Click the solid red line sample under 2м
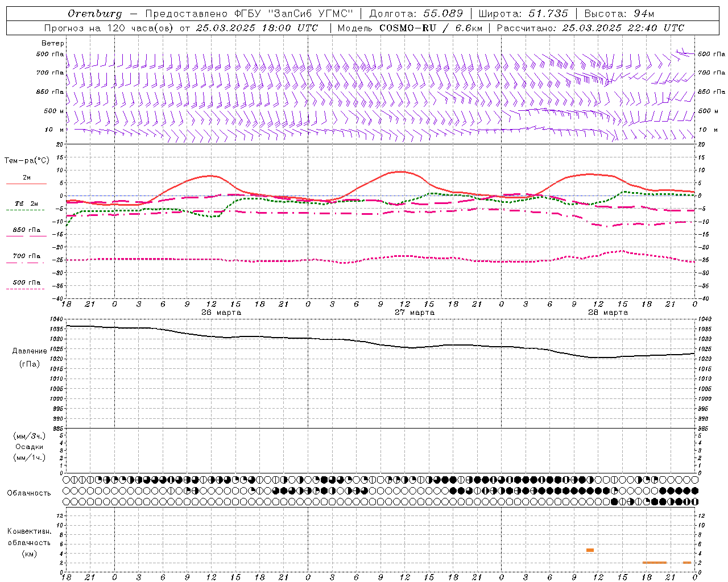728x582 pixels. [x=26, y=184]
